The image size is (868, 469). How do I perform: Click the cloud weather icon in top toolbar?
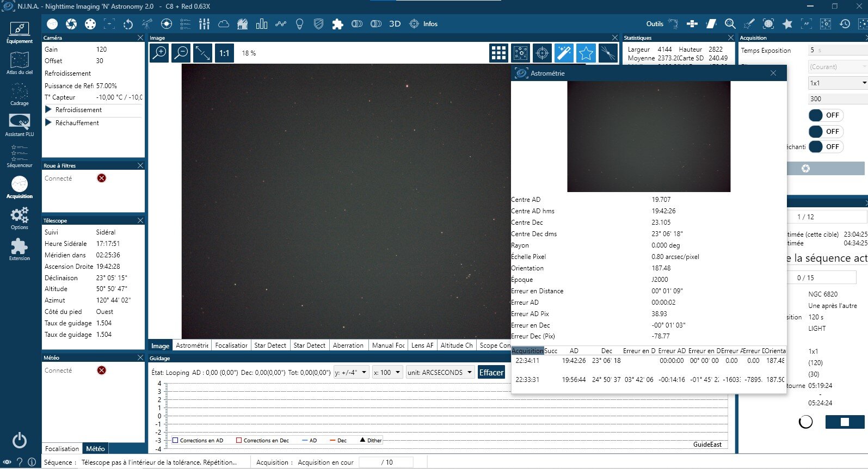(224, 24)
